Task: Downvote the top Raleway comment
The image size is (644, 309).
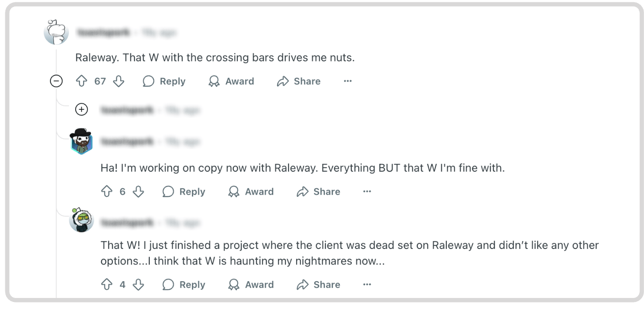Action: (x=118, y=81)
